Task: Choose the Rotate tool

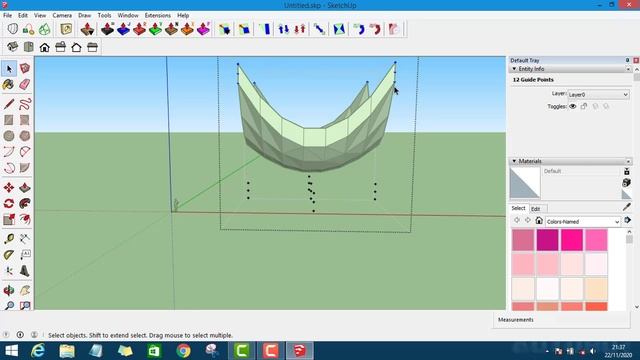Action: pos(9,203)
